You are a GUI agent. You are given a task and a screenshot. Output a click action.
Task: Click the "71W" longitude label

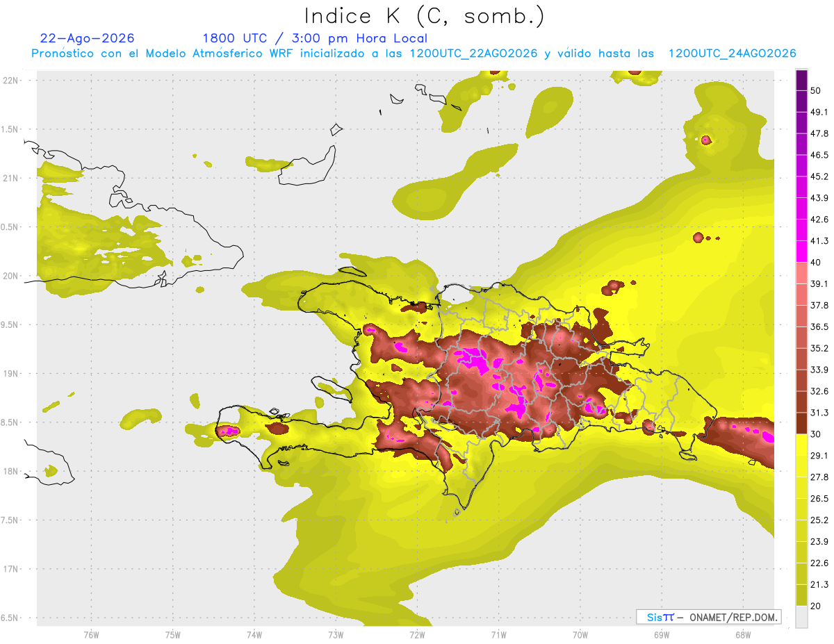498,634
